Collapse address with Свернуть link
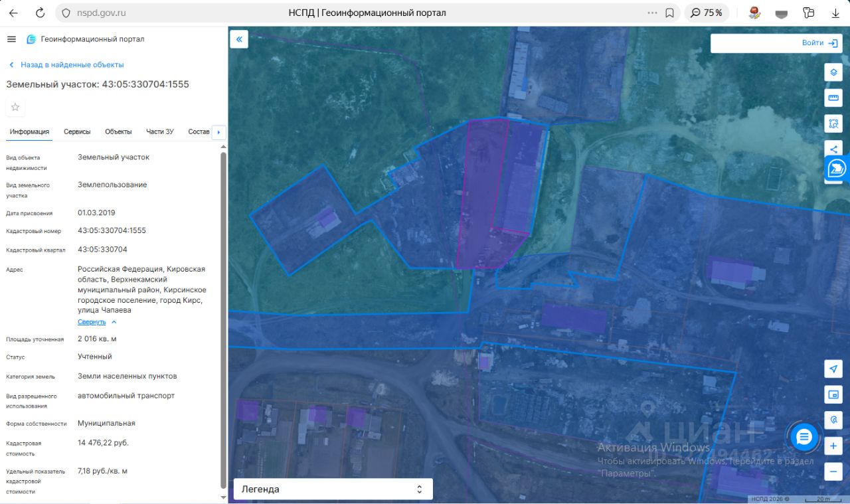The image size is (850, 504). pos(92,322)
